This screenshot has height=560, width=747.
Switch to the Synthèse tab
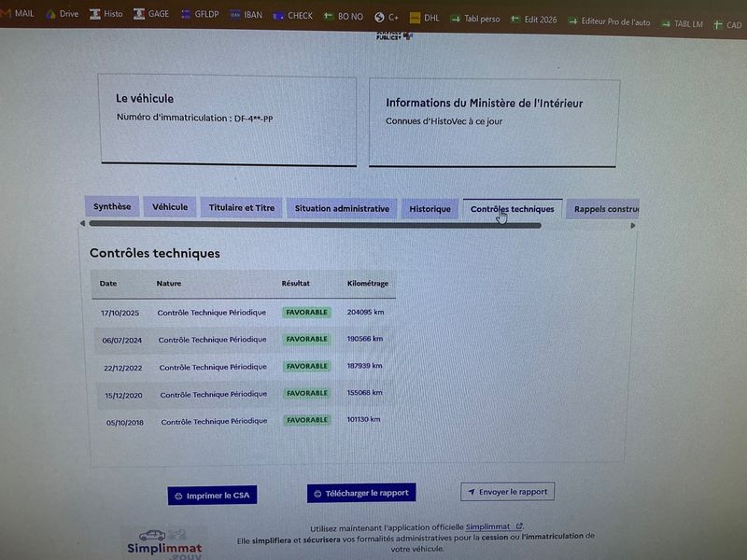coord(112,206)
